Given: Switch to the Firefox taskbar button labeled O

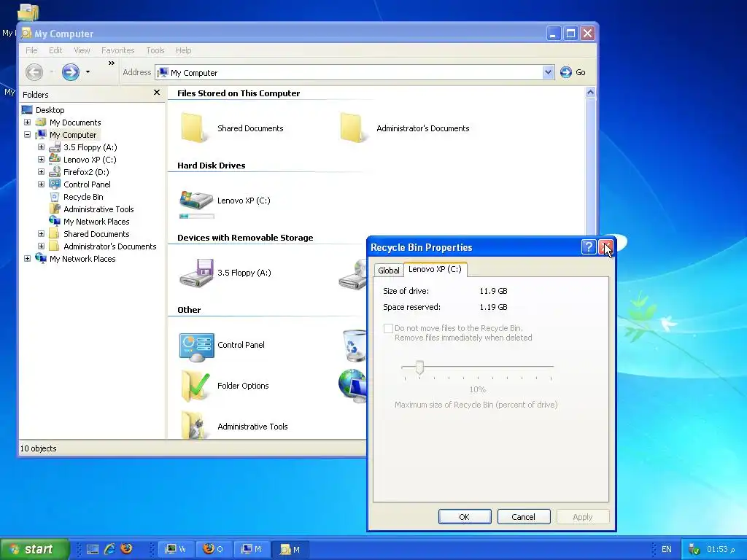Looking at the screenshot, I should 213,549.
